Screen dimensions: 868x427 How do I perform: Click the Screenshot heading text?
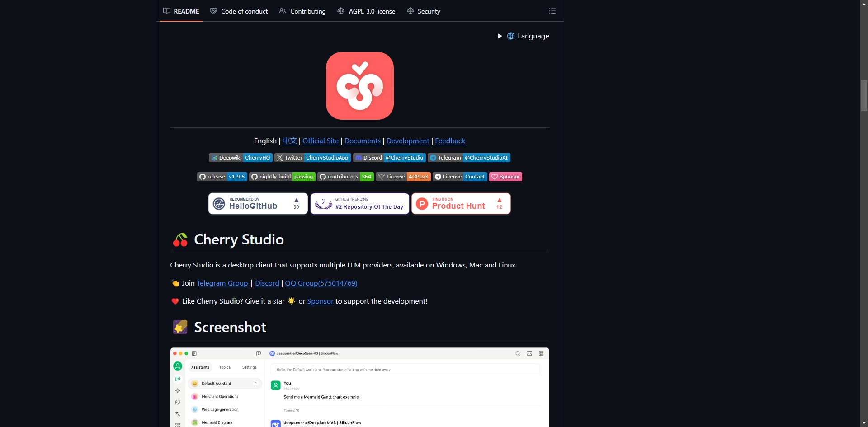coord(230,327)
